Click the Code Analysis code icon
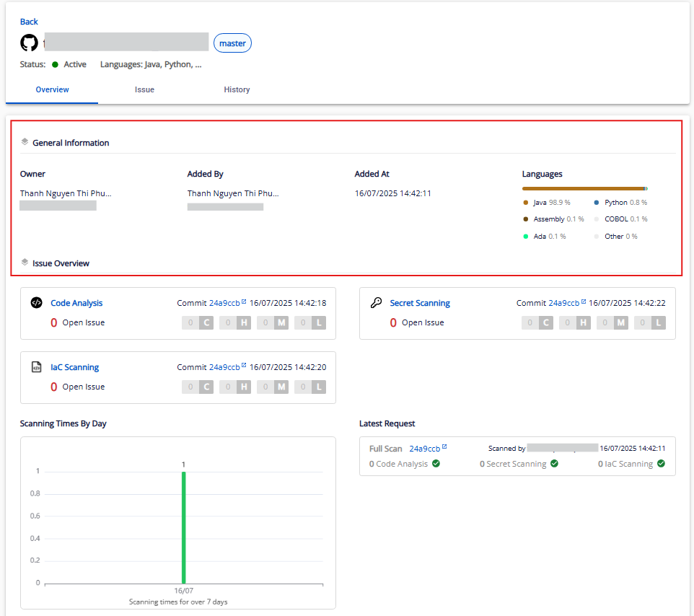 36,303
